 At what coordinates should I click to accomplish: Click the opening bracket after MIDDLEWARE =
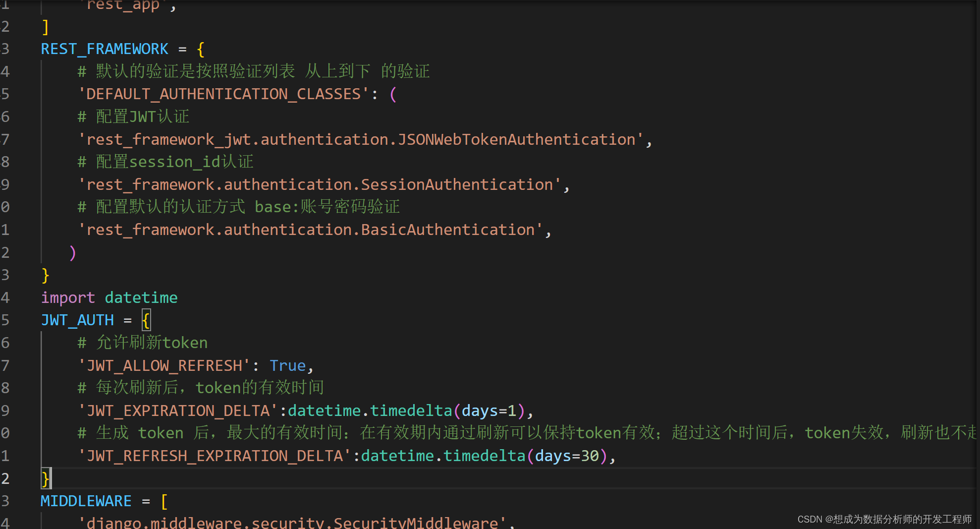tap(164, 501)
